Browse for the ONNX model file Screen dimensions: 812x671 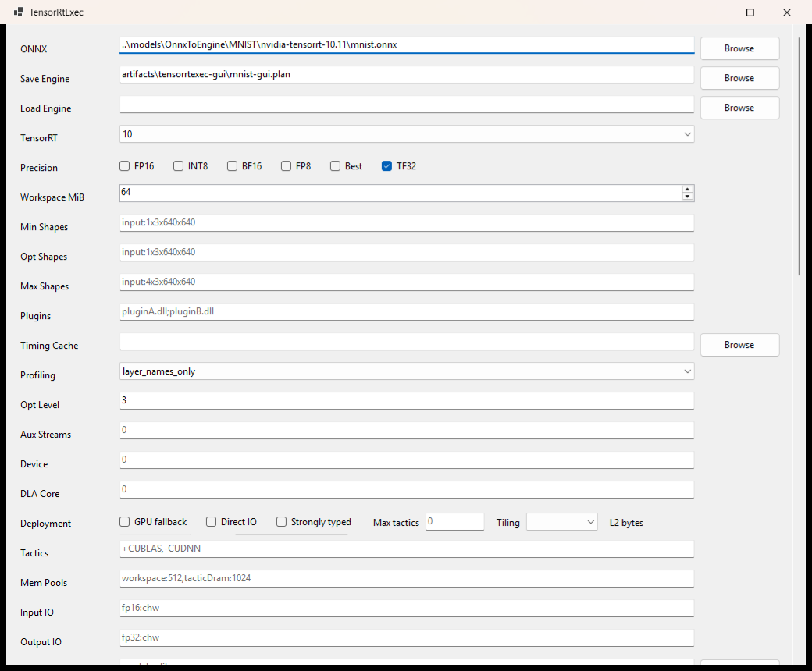point(739,48)
